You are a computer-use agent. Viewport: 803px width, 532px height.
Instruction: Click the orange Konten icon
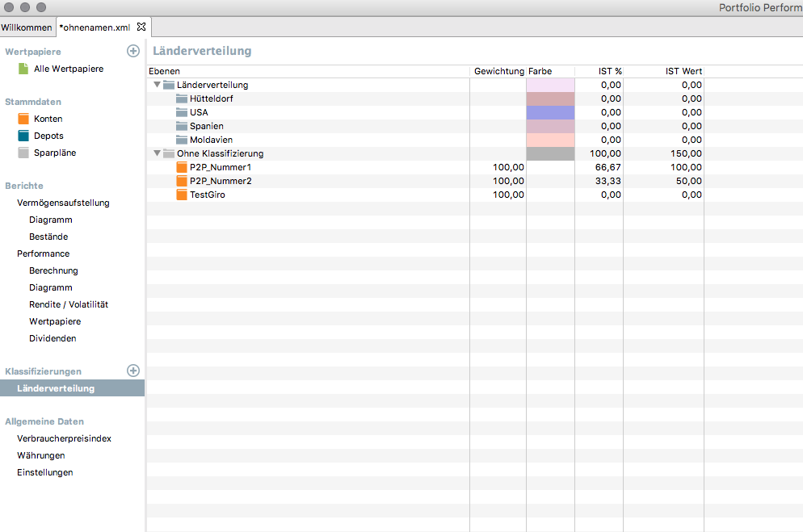coord(23,119)
